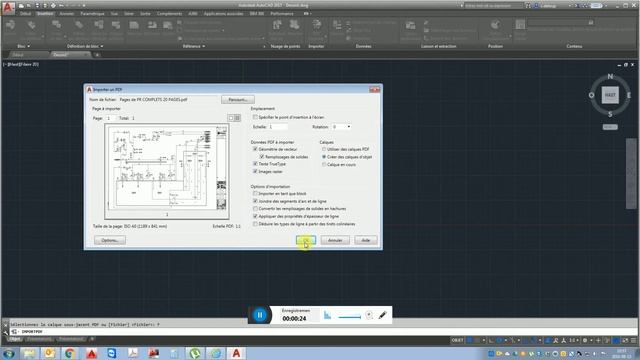Check Convertir les remplissages de solides en hachures
The width and height of the screenshot is (640, 360).
coord(255,209)
